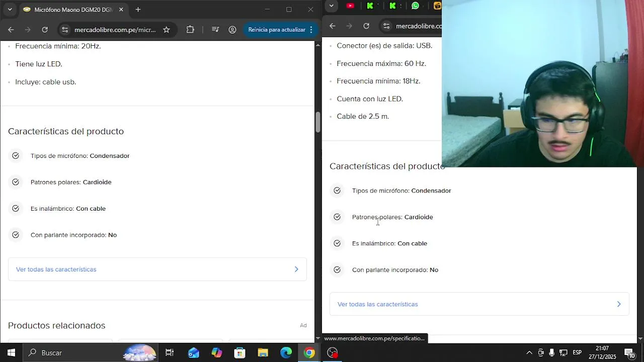The width and height of the screenshot is (644, 362).
Task: Open site information icon in left address bar
Action: pyautogui.click(x=64, y=30)
